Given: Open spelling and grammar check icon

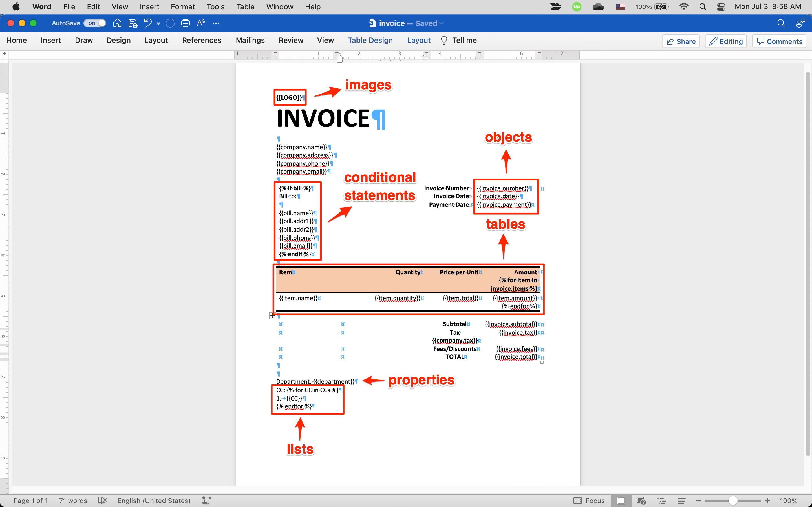Looking at the screenshot, I should [x=102, y=501].
